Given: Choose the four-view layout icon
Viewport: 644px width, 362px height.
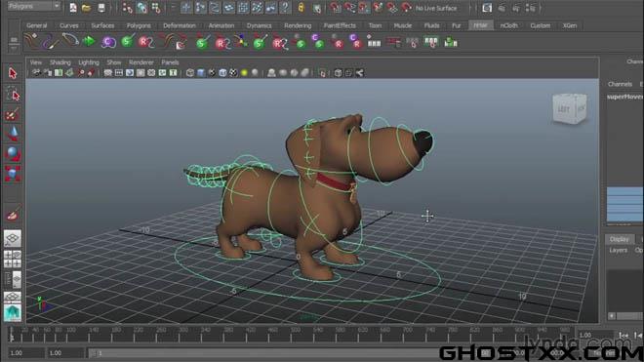Looking at the screenshot, I should click(x=13, y=260).
